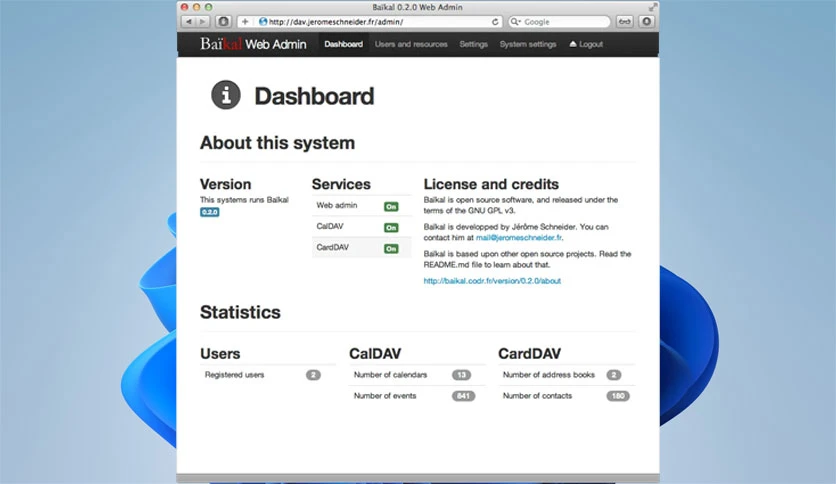Click the window title 'Baïkal 0.2.0 Web Admin'
Screen dimensions: 836x484
[417, 7]
